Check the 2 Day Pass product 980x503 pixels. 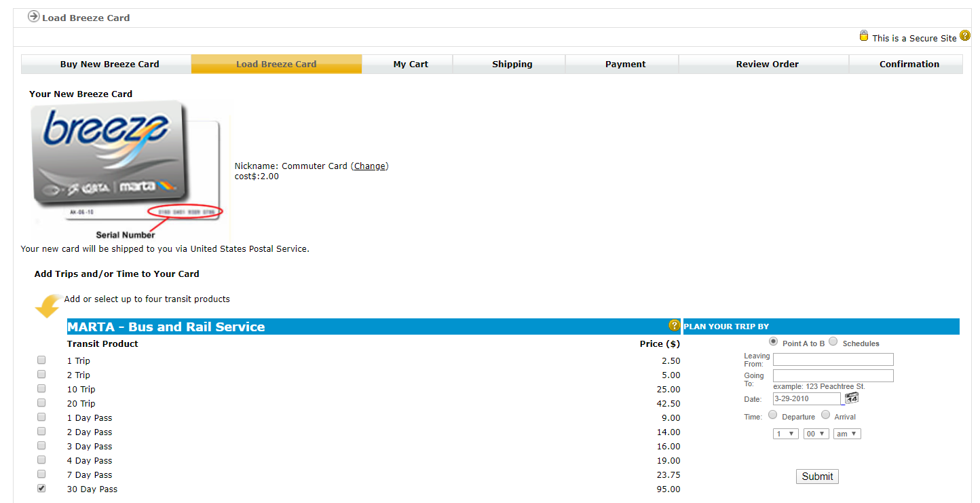click(x=41, y=431)
